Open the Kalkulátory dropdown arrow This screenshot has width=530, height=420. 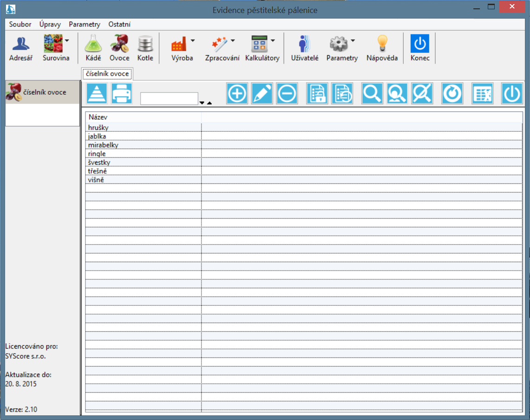[x=273, y=41]
